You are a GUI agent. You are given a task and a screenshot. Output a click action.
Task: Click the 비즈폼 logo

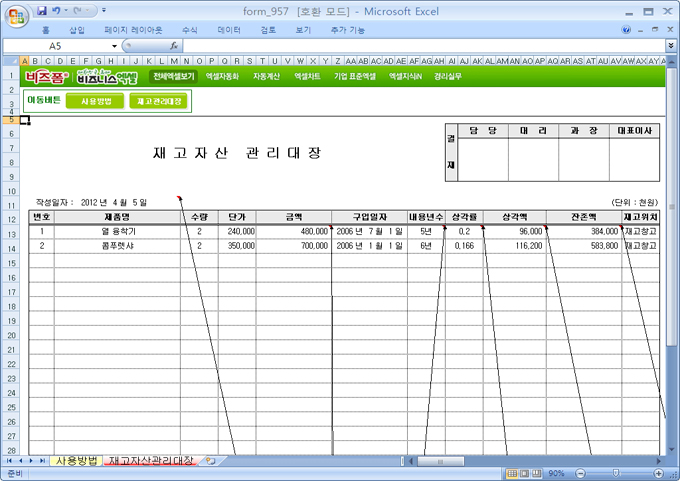pyautogui.click(x=46, y=77)
